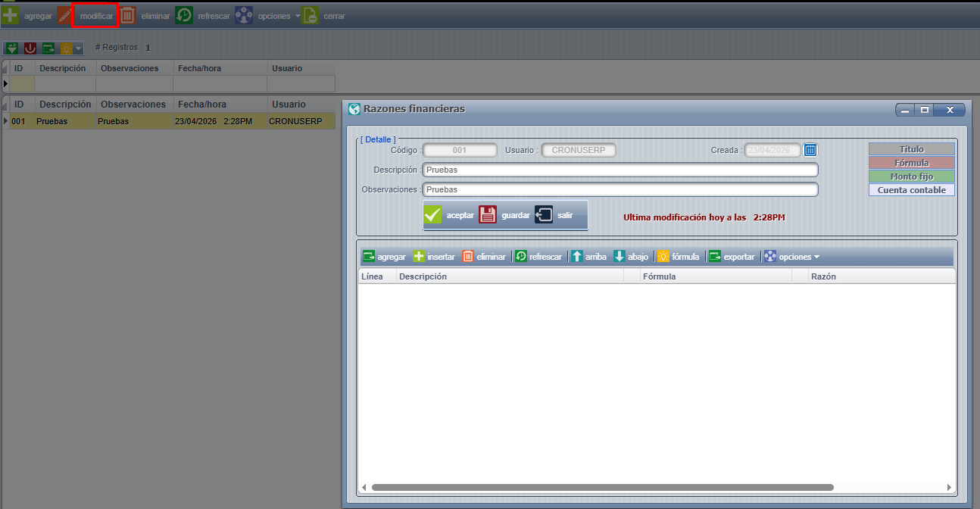Click eliminar trash button in main top toolbar
The width and height of the screenshot is (980, 509).
point(145,16)
